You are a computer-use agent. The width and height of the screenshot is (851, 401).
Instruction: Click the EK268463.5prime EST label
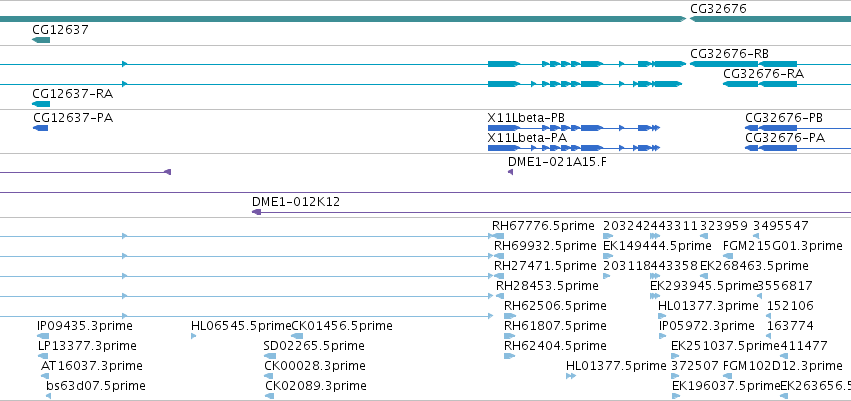(x=754, y=266)
